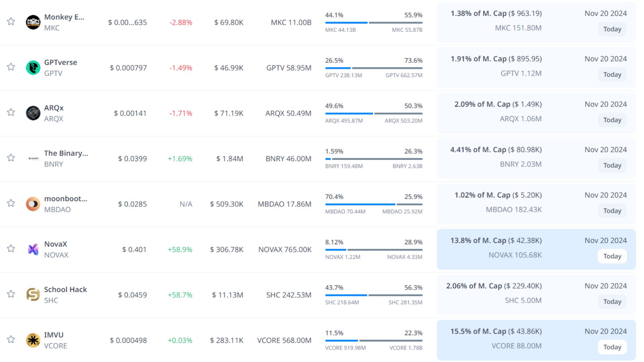Click the Monkey Empire MKC coin logo
Image resolution: width=644 pixels, height=362 pixels.
(x=33, y=22)
